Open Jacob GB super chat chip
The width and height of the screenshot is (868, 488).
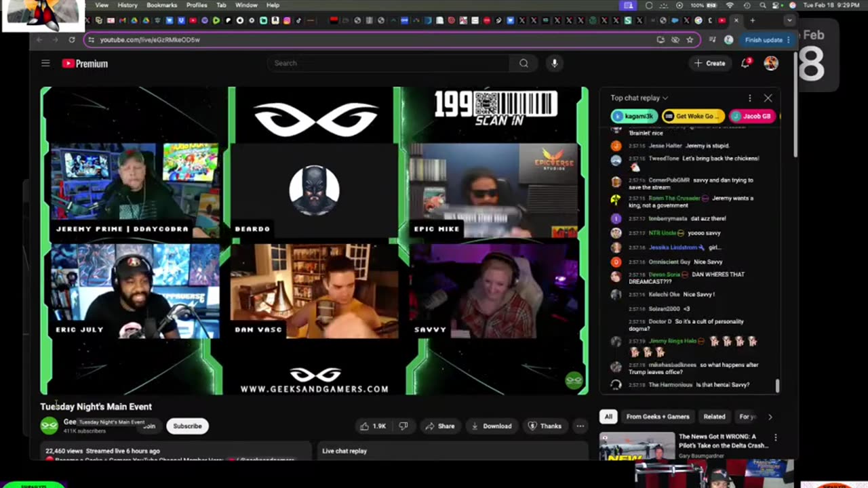coord(753,116)
